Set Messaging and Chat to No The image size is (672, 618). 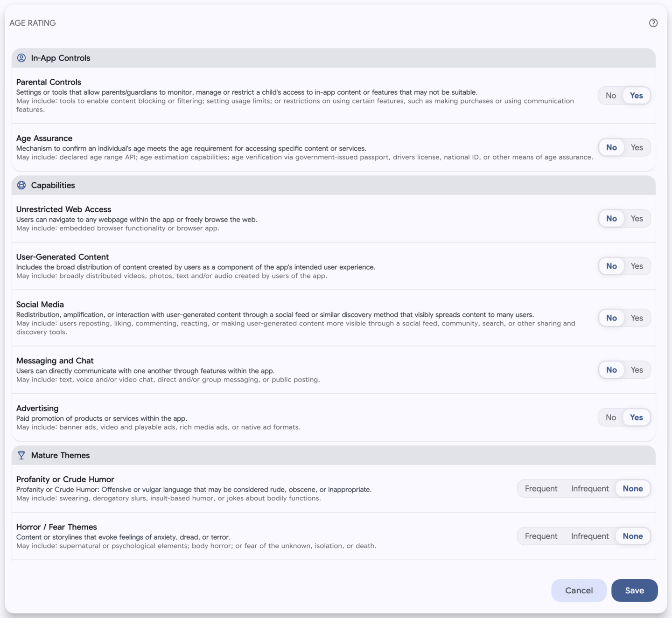(x=611, y=370)
